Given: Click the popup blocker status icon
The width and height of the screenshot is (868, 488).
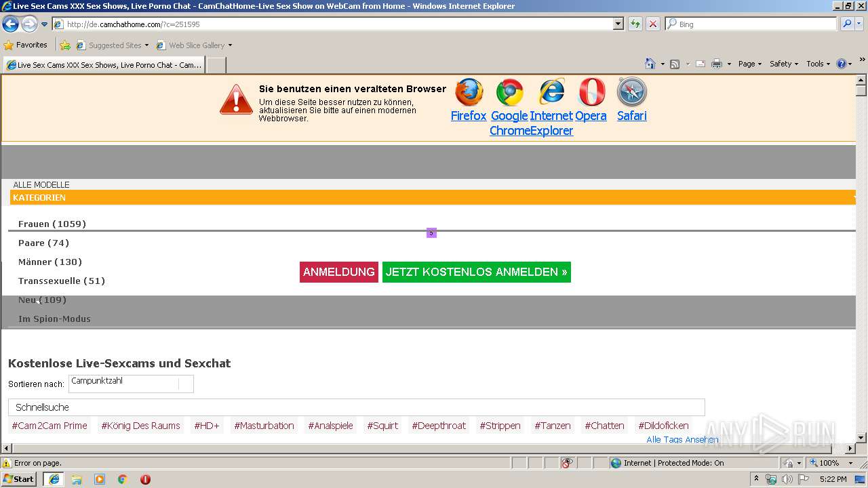Looking at the screenshot, I should [568, 463].
